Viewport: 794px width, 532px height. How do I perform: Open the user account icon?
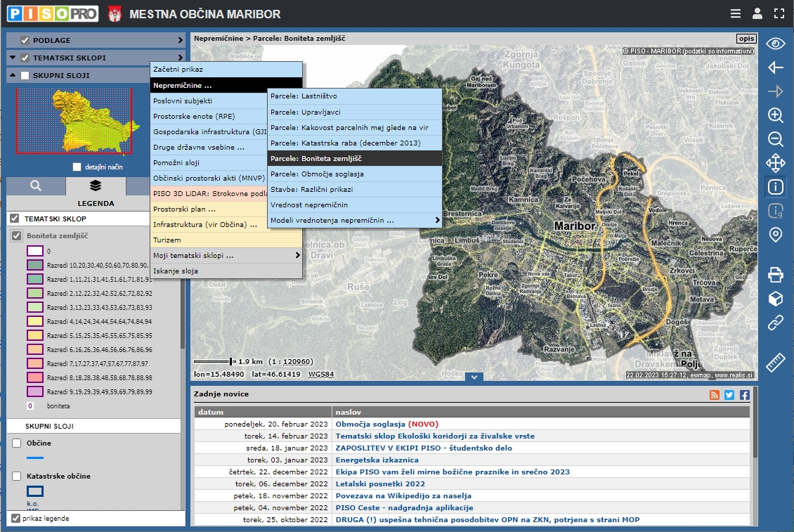757,13
